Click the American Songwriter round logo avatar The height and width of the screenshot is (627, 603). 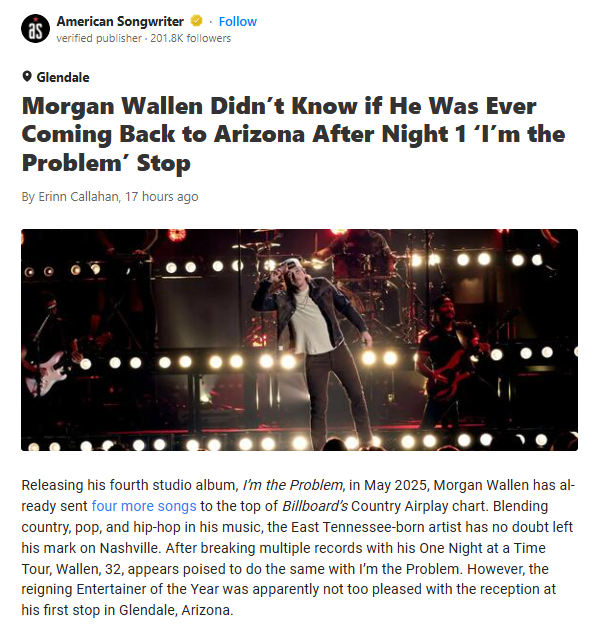click(x=35, y=28)
